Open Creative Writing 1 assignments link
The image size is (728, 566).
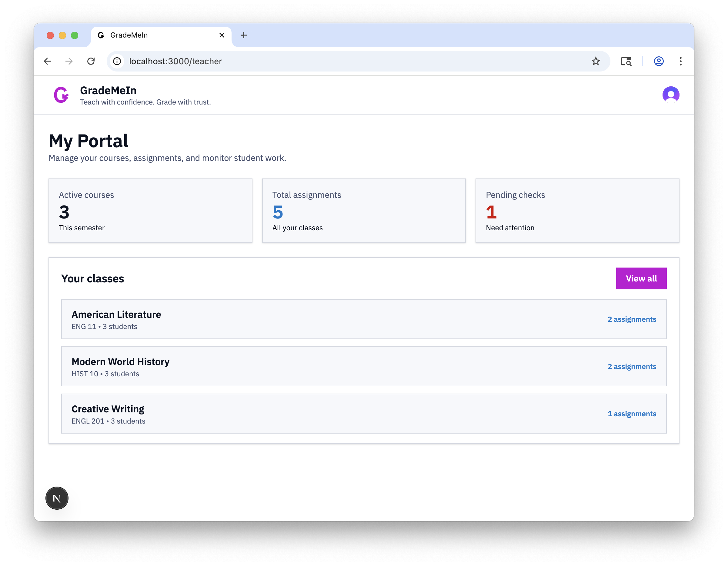631,414
